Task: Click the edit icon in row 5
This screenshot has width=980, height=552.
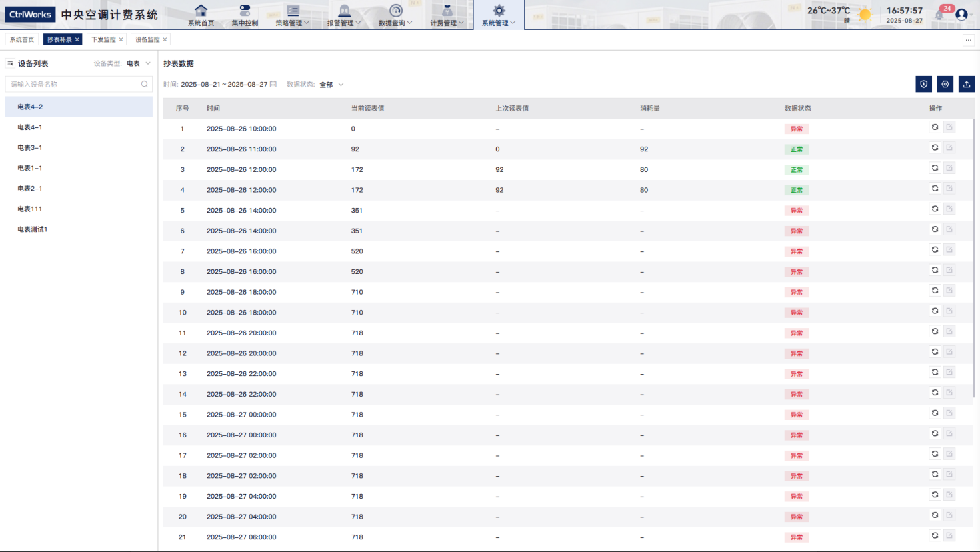Action: [949, 209]
